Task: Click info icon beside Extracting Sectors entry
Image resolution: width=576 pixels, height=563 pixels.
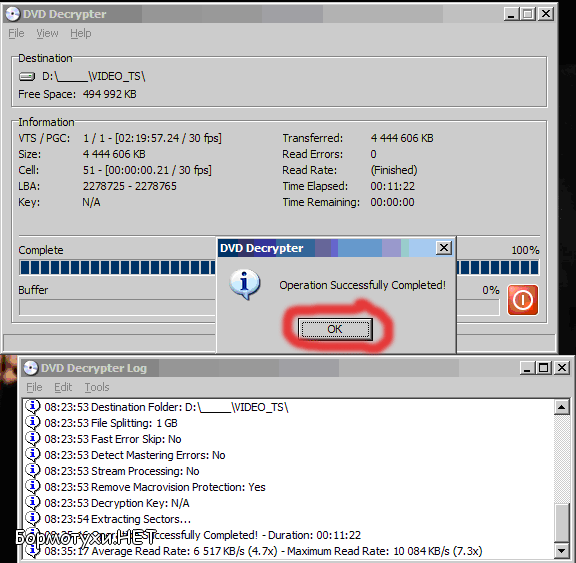Action: click(x=33, y=519)
